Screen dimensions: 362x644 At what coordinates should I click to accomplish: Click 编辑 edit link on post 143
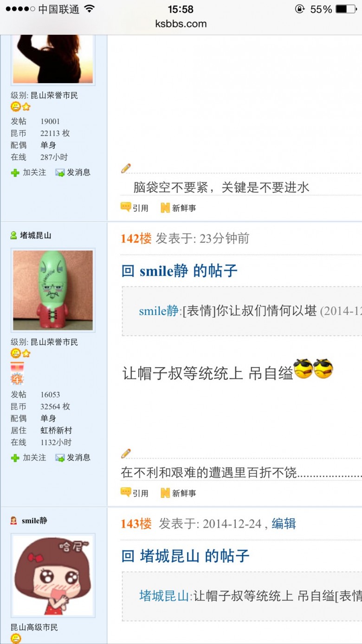click(x=284, y=524)
